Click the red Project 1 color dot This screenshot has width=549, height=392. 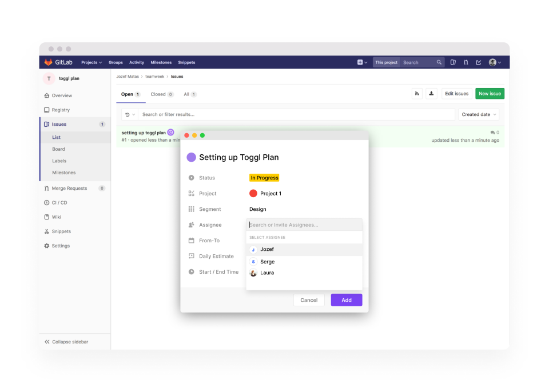(x=253, y=193)
